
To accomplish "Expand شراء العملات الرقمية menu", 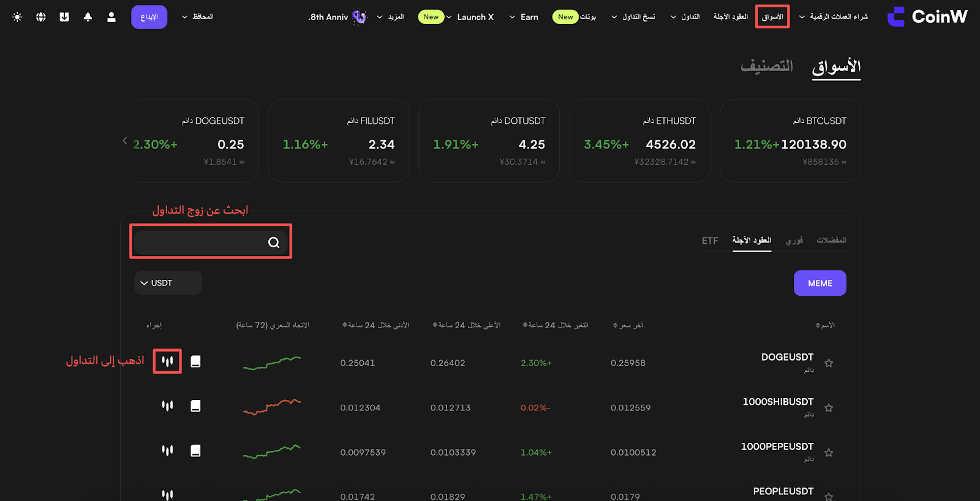I will point(834,17).
